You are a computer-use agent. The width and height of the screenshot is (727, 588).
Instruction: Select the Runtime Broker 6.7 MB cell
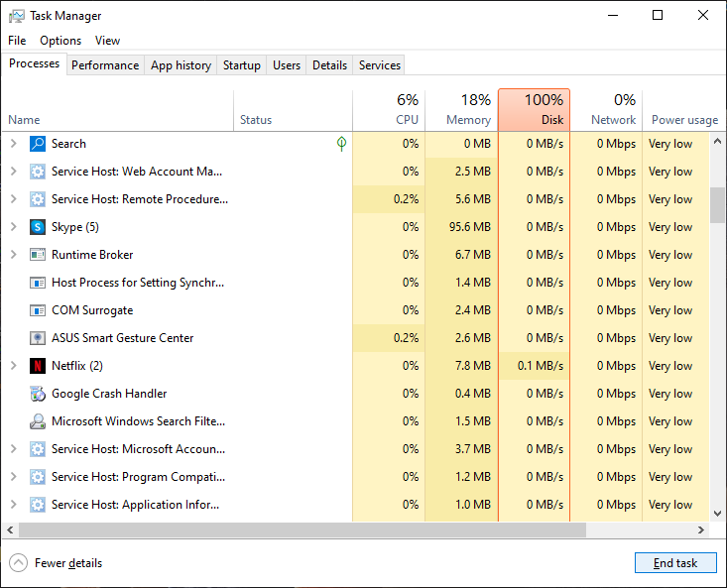tap(461, 255)
